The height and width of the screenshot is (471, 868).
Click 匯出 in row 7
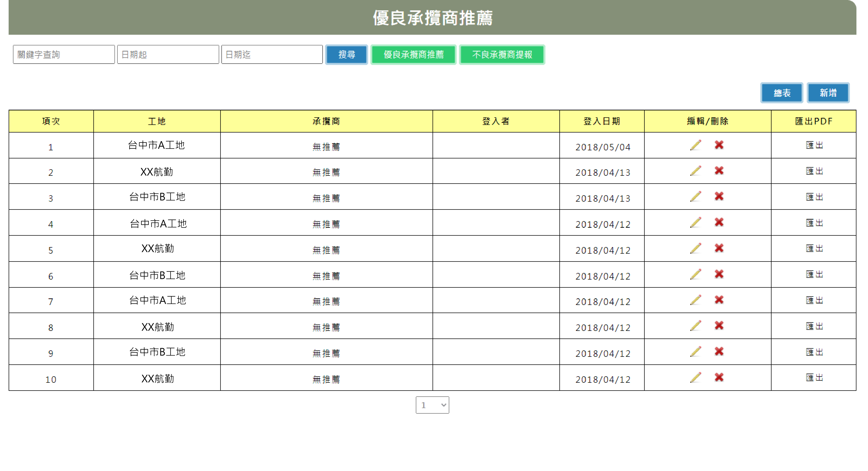click(814, 300)
